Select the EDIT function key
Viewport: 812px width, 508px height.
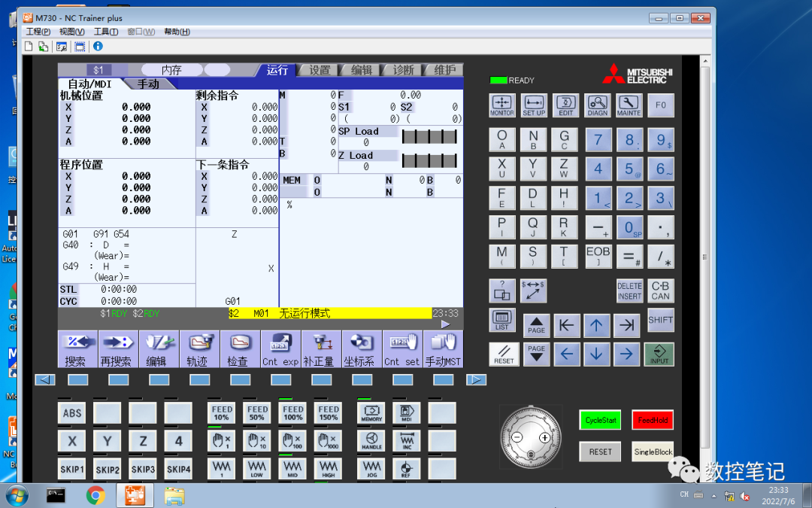click(x=565, y=105)
